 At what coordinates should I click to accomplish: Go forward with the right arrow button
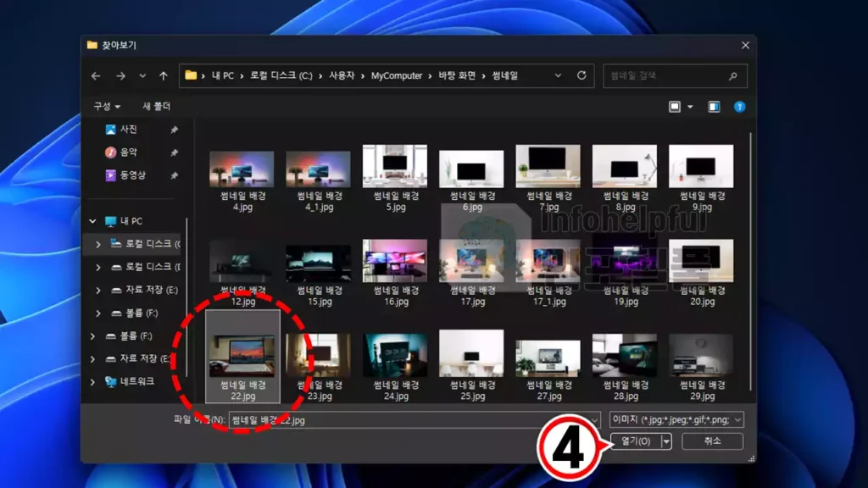(120, 75)
